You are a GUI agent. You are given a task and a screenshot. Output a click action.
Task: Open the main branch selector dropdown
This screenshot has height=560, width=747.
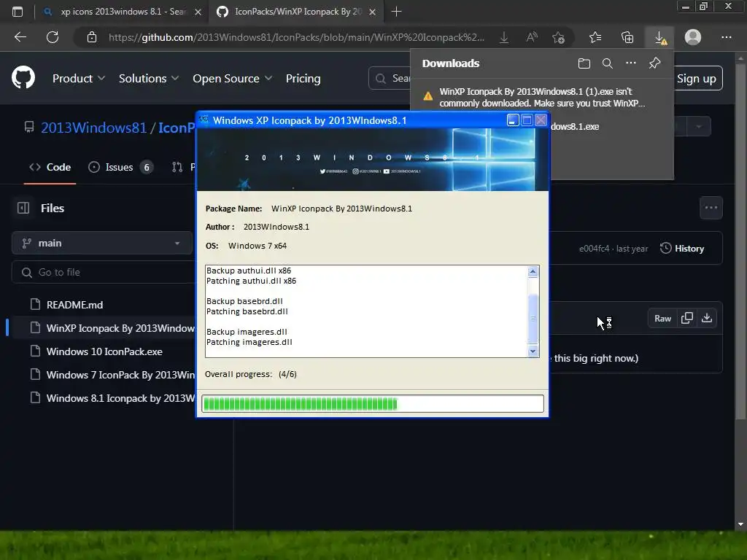pos(102,244)
